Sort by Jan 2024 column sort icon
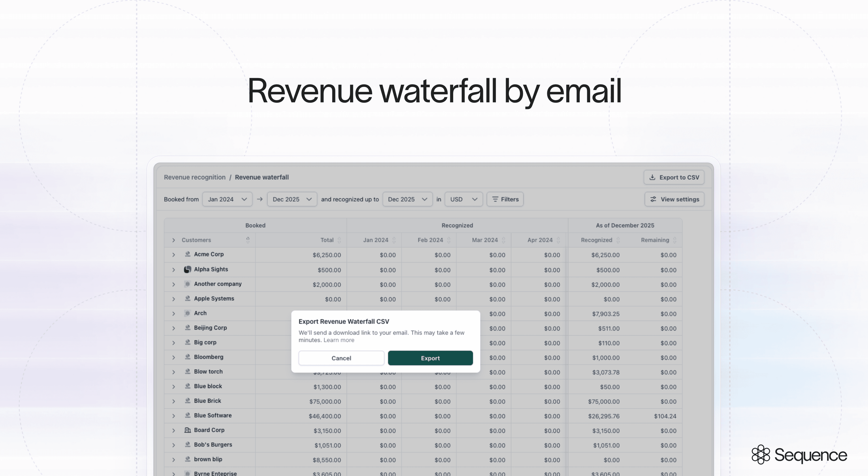 point(394,240)
